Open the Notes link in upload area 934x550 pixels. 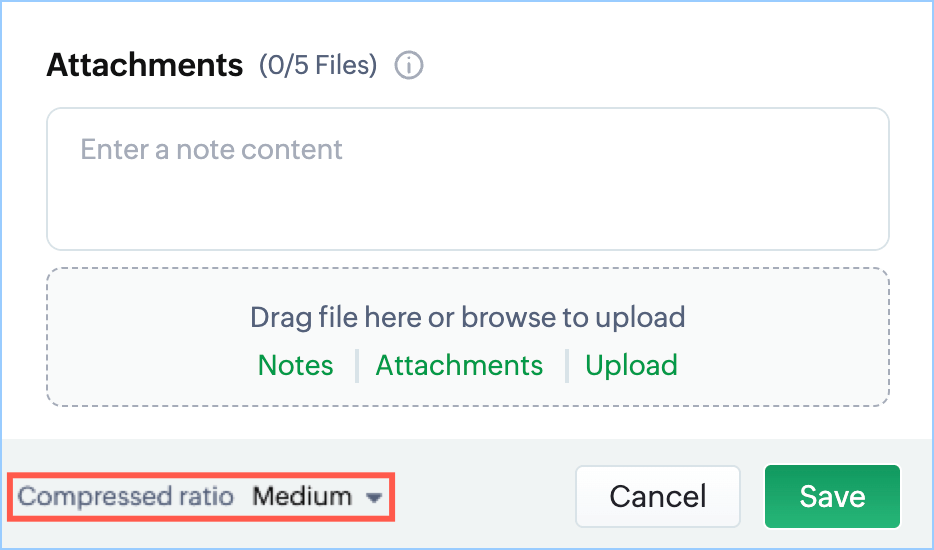(x=295, y=365)
